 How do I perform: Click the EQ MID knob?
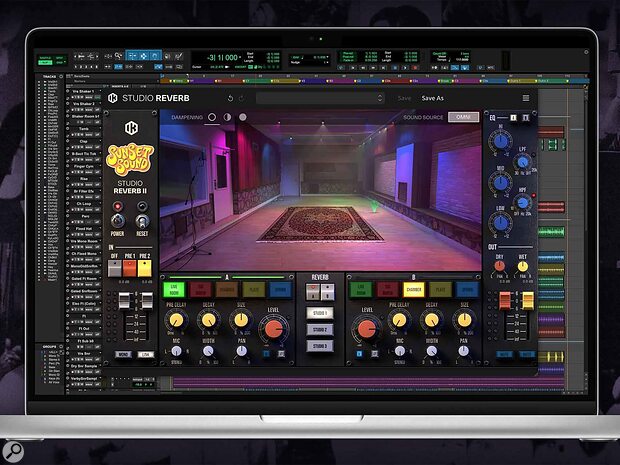click(x=501, y=182)
